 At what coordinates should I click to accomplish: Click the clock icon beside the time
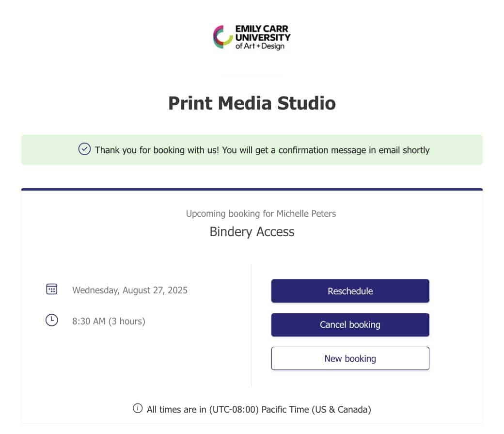point(51,320)
